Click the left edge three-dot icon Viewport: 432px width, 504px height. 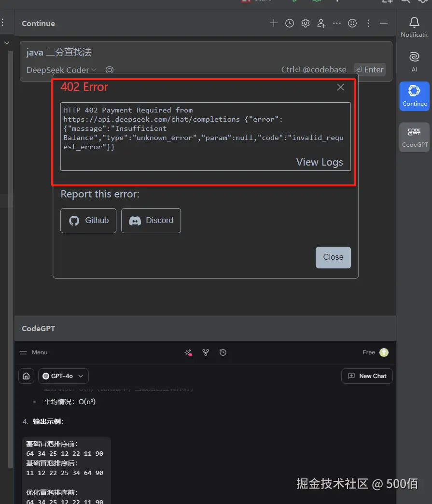click(x=2, y=22)
